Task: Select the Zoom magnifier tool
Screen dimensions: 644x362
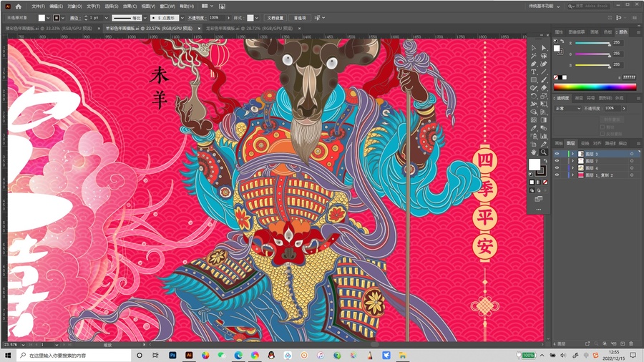Action: [544, 152]
